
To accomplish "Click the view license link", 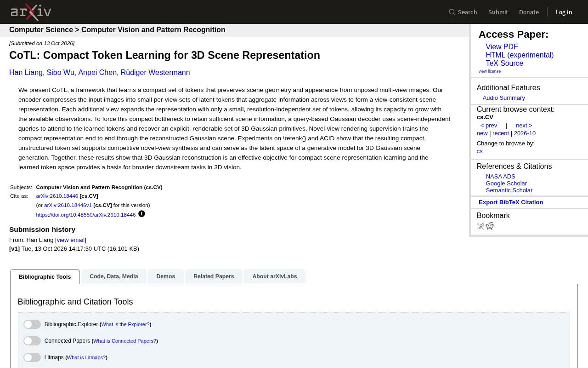I will 490,71.
